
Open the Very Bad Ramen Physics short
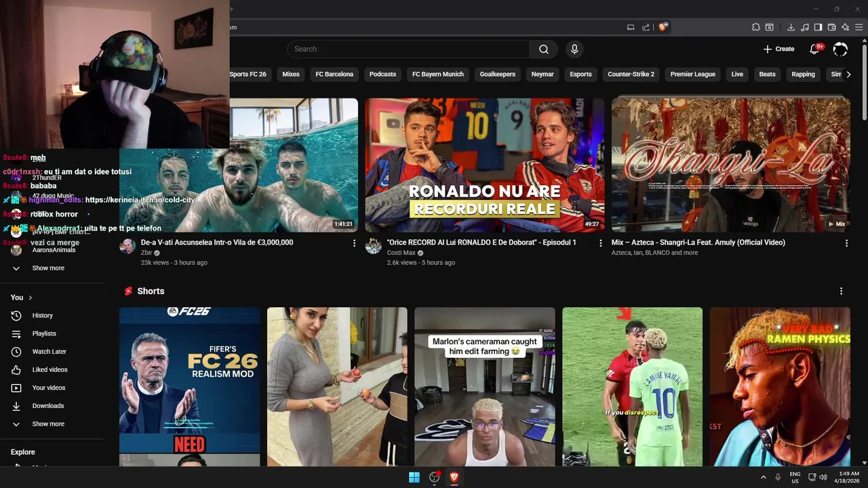tap(780, 386)
